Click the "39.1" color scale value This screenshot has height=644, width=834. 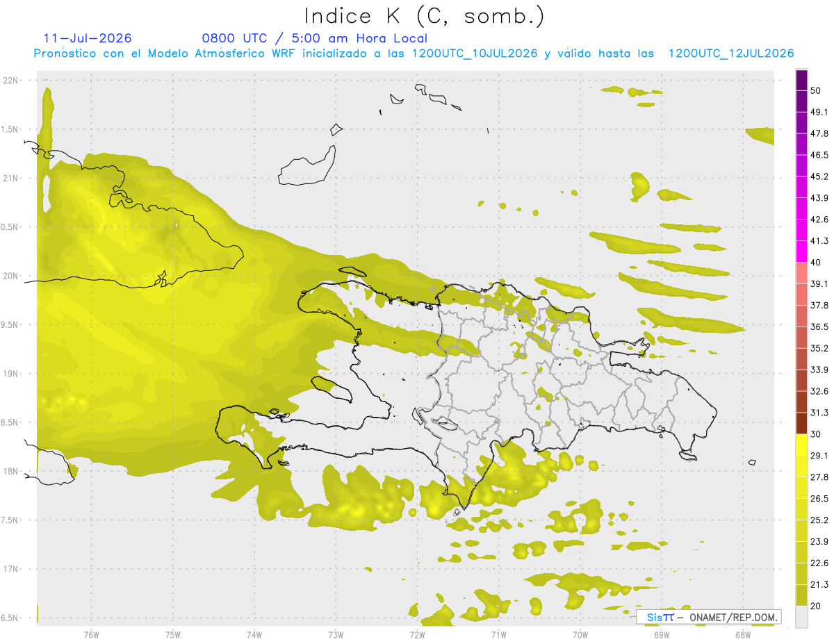pos(819,284)
